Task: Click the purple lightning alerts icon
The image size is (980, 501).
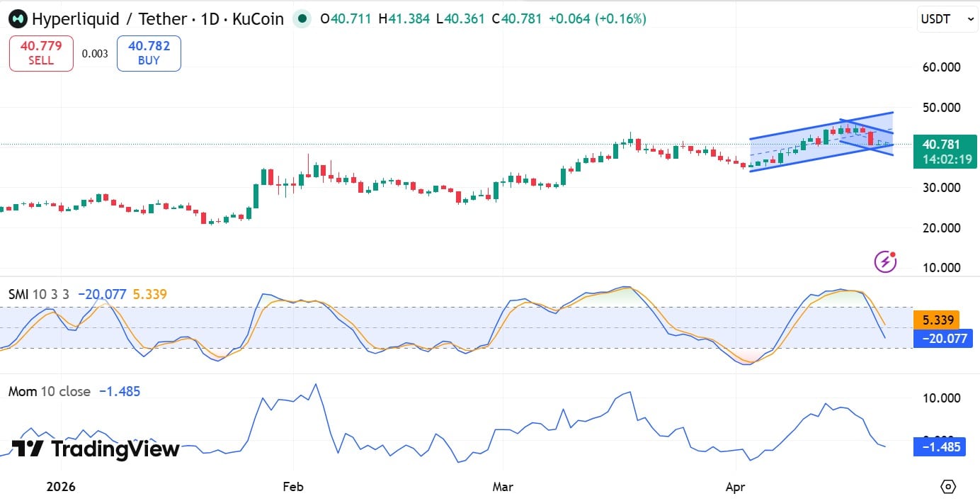Action: [x=884, y=261]
